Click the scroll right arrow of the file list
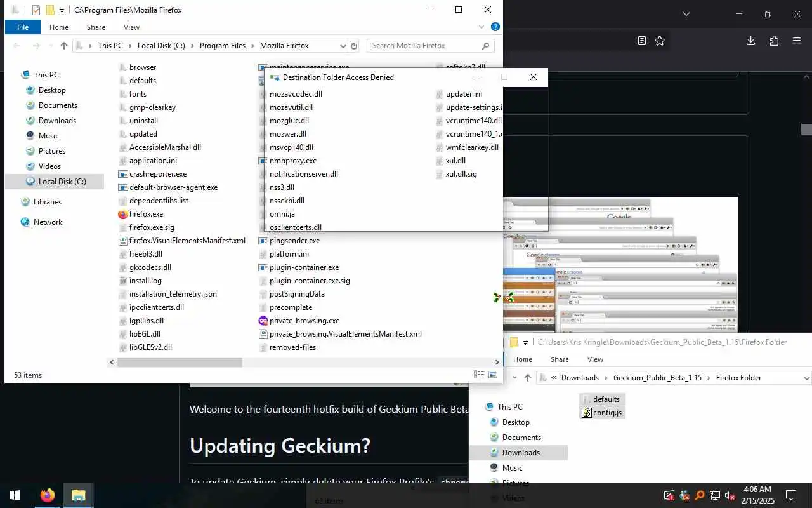This screenshot has width=812, height=508. (x=497, y=362)
